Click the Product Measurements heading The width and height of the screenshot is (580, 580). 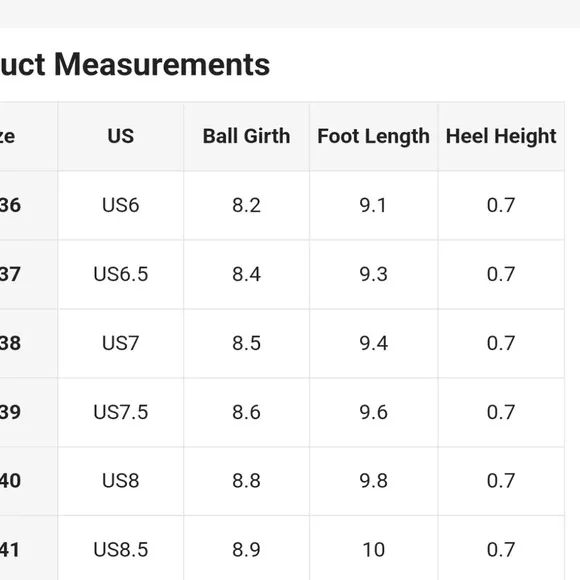pos(135,64)
